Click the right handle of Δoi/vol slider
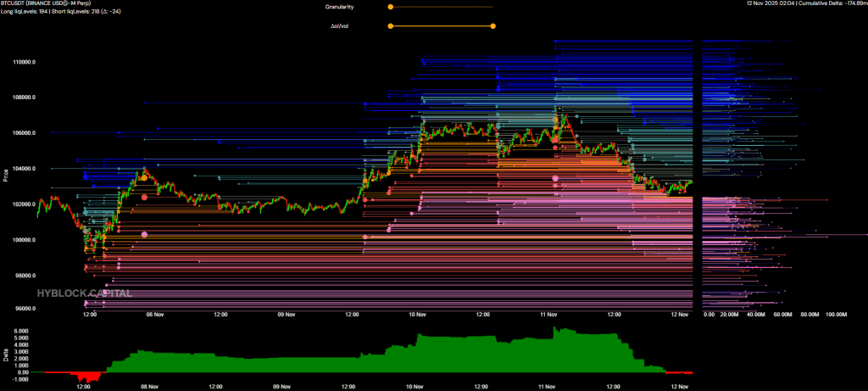This screenshot has height=391, width=868. (x=492, y=25)
